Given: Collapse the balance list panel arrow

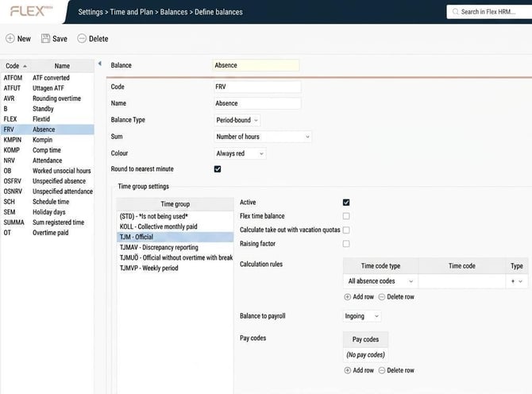Looking at the screenshot, I should pos(100,64).
